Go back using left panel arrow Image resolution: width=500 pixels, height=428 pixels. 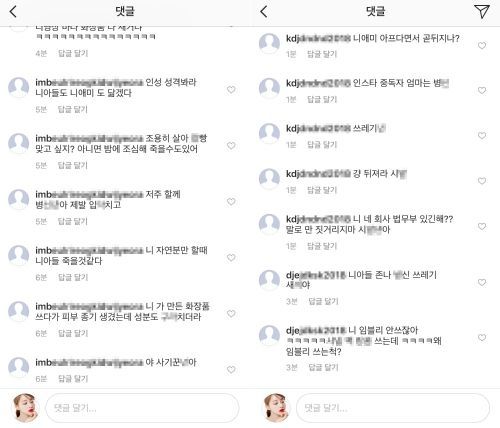pyautogui.click(x=13, y=12)
